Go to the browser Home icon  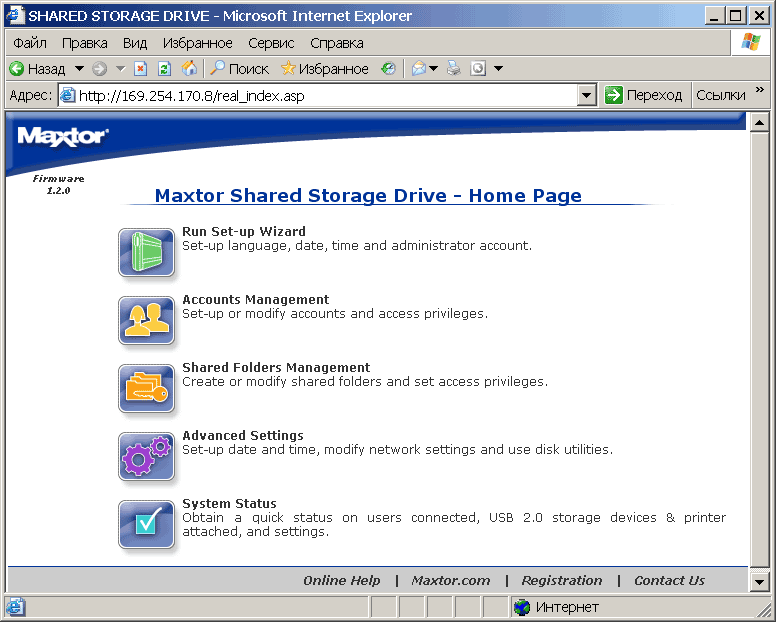tap(189, 69)
